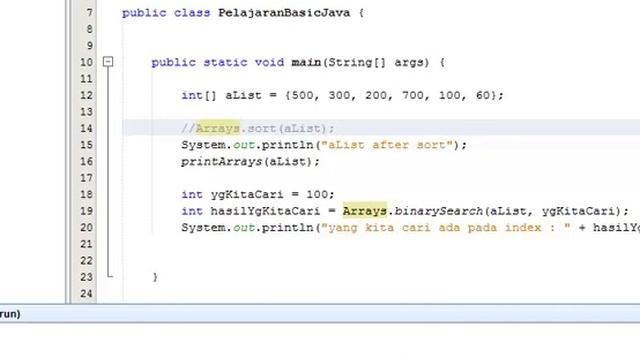The image size is (640, 360).
Task: Select the output panel title bar ending in run)
Action: (320, 314)
